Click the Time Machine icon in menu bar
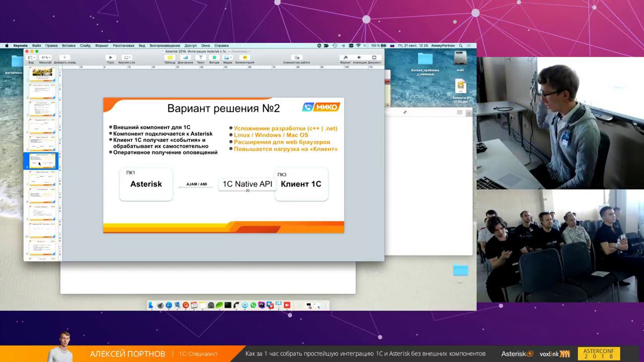This screenshot has width=644, height=362. 335,45
